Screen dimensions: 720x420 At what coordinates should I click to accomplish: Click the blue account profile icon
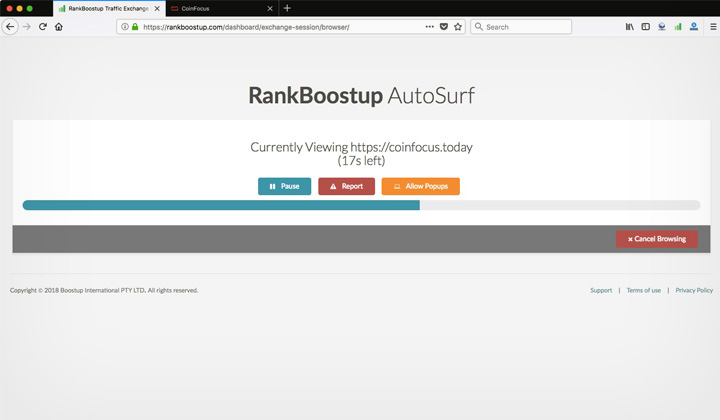coord(694,27)
